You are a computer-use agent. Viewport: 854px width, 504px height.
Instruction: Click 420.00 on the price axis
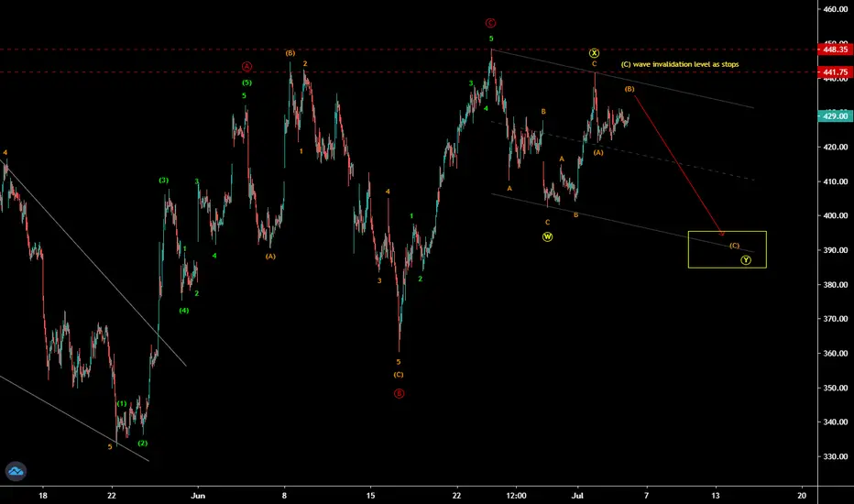[x=836, y=148]
